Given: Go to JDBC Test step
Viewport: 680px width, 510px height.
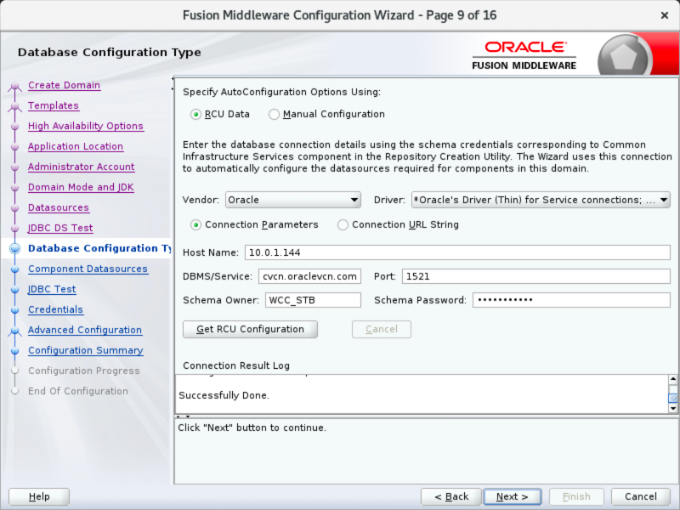Looking at the screenshot, I should click(x=52, y=289).
